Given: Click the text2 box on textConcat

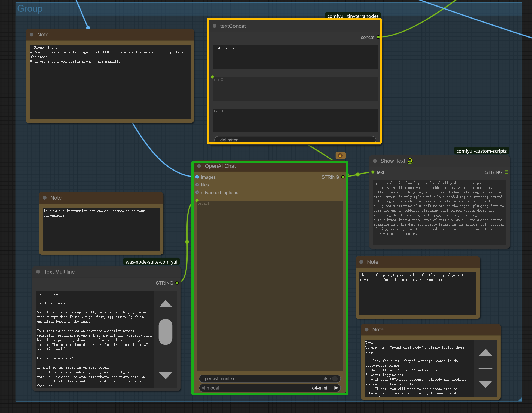Looking at the screenshot, I should point(295,89).
